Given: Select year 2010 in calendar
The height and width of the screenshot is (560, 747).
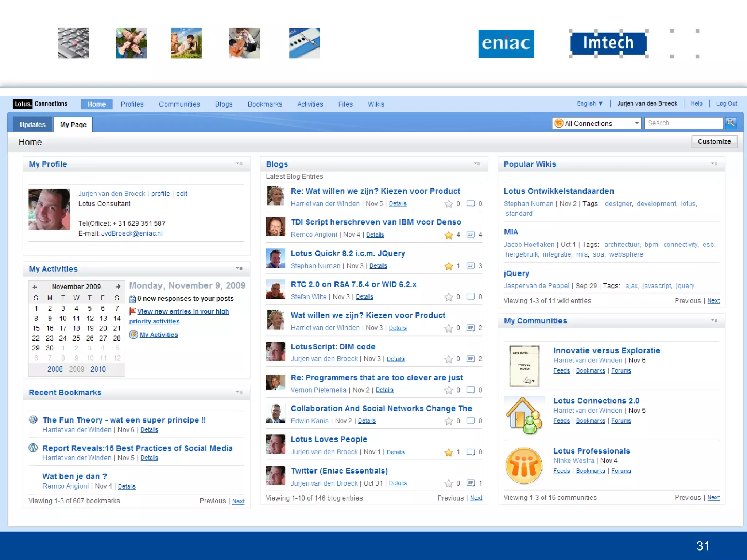Looking at the screenshot, I should tap(98, 369).
